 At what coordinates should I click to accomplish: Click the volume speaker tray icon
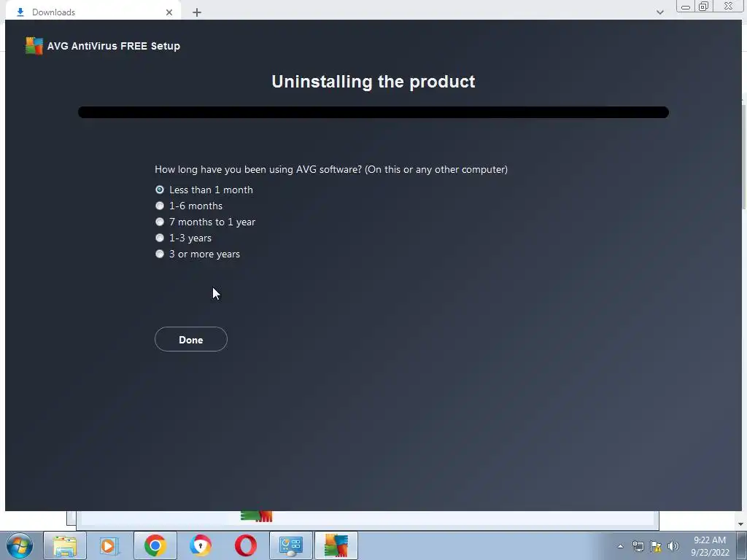click(x=673, y=546)
